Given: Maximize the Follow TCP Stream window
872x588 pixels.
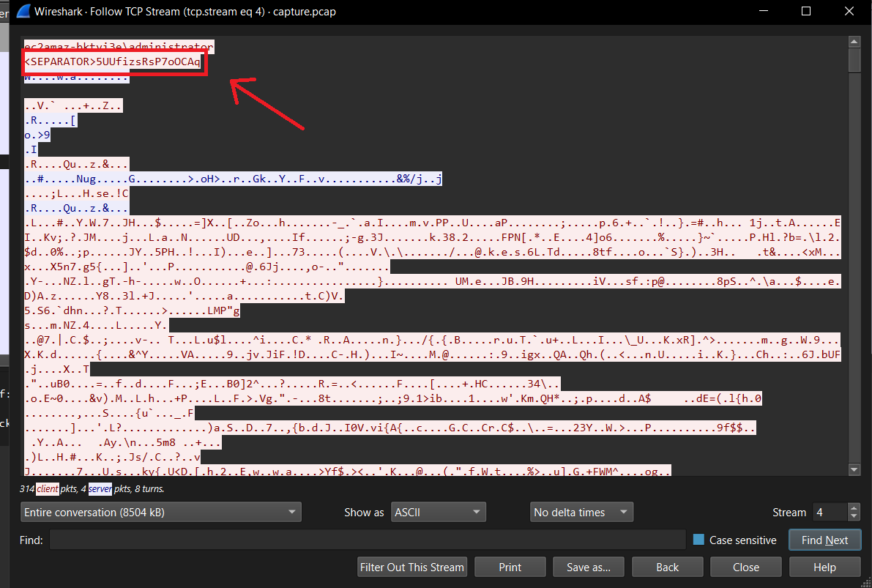Looking at the screenshot, I should tap(806, 12).
